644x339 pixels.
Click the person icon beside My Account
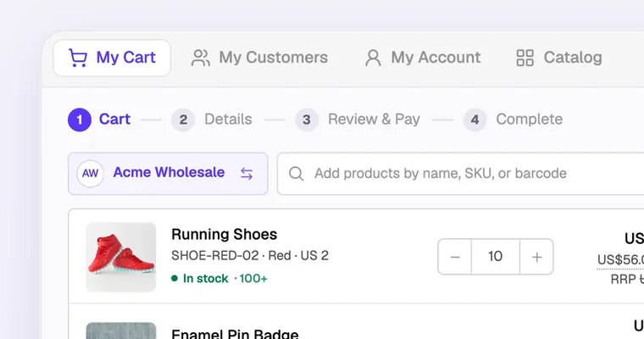coord(373,58)
